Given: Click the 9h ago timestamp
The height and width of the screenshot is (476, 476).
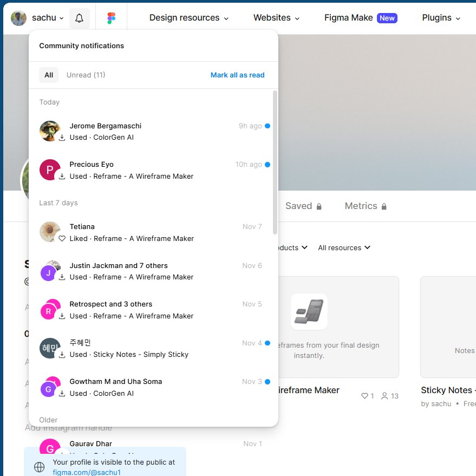Looking at the screenshot, I should tap(250, 126).
